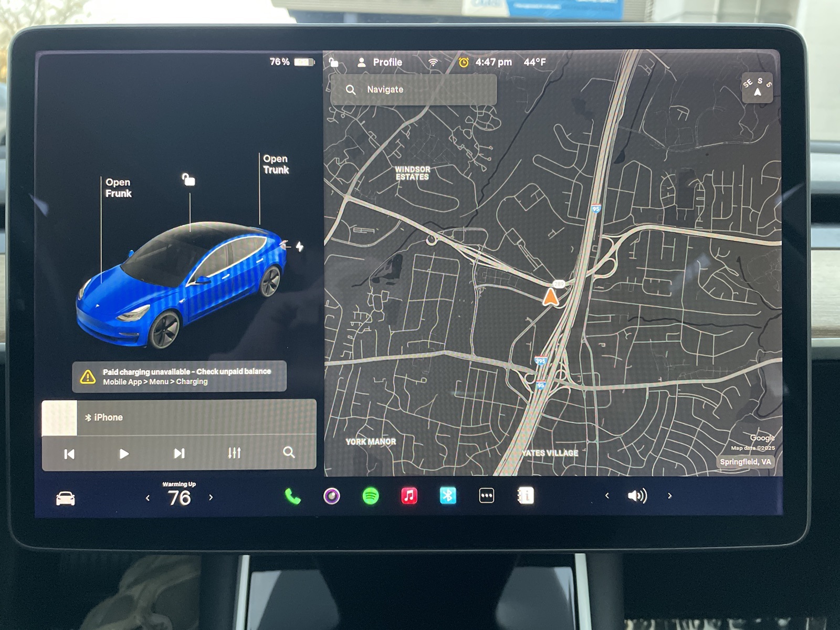Mute the speaker volume icon
The image size is (840, 630).
[637, 496]
